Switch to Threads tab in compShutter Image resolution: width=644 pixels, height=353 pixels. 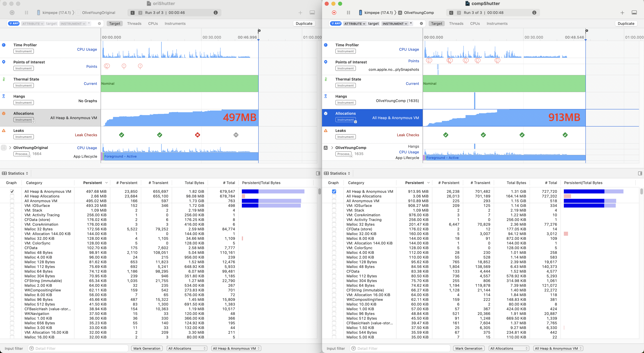[456, 23]
